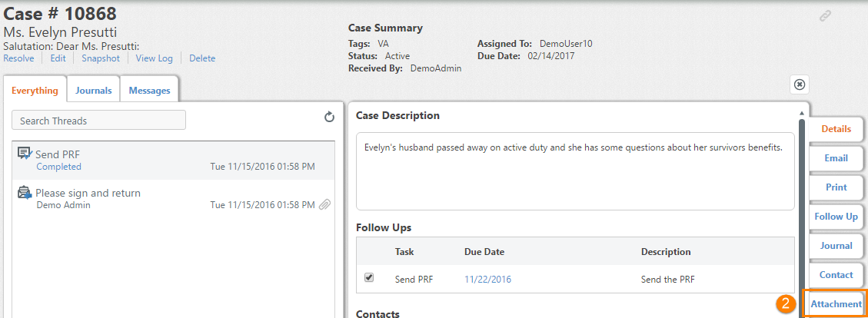Click the Please sign and return message icon
868x318 pixels.
25,193
